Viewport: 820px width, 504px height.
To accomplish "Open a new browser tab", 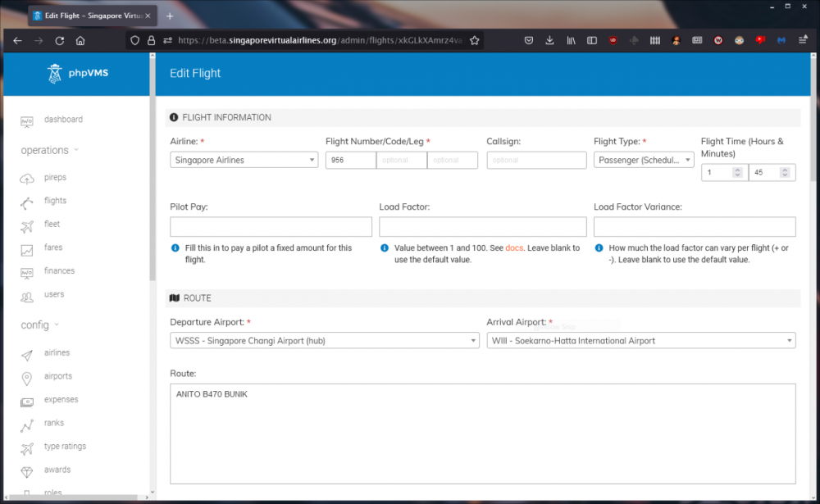I will point(170,16).
